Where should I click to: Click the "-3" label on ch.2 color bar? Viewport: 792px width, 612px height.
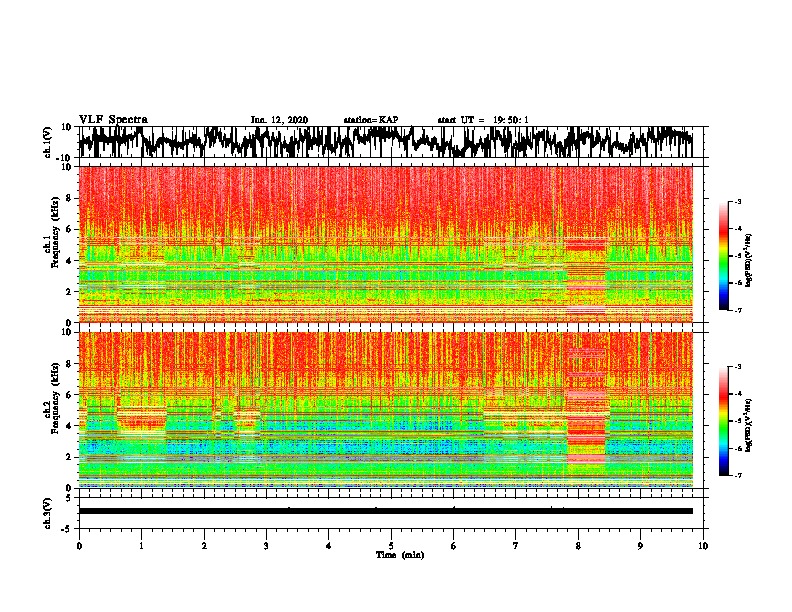pos(737,367)
